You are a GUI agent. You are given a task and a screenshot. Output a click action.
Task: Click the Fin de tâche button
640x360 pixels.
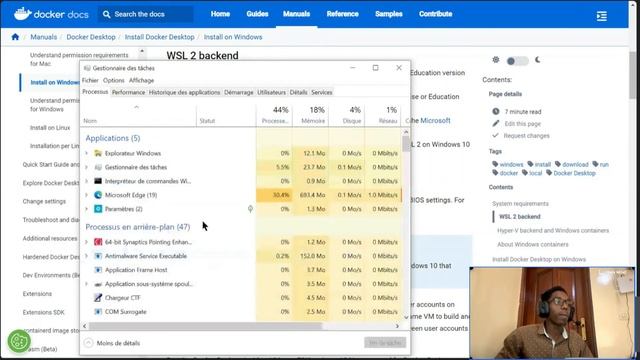385,343
